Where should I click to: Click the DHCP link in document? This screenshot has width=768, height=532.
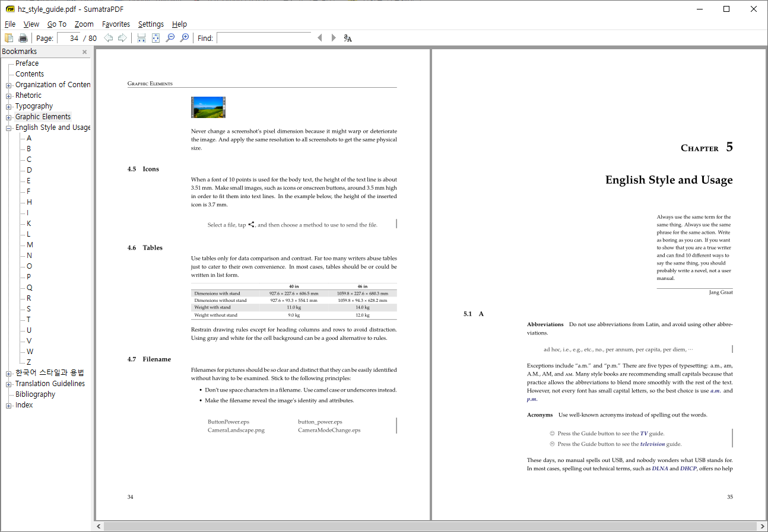click(x=688, y=469)
